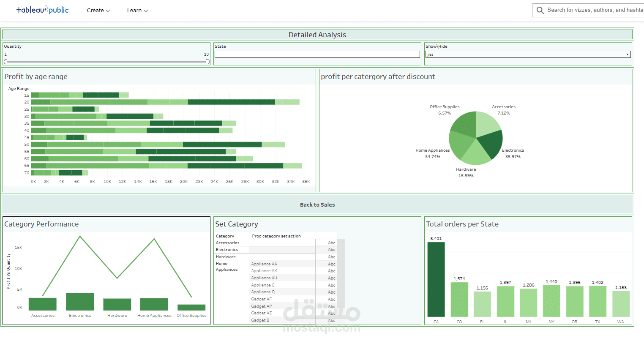Click the Detailed Analysis title banner
The height and width of the screenshot is (341, 644).
click(317, 35)
